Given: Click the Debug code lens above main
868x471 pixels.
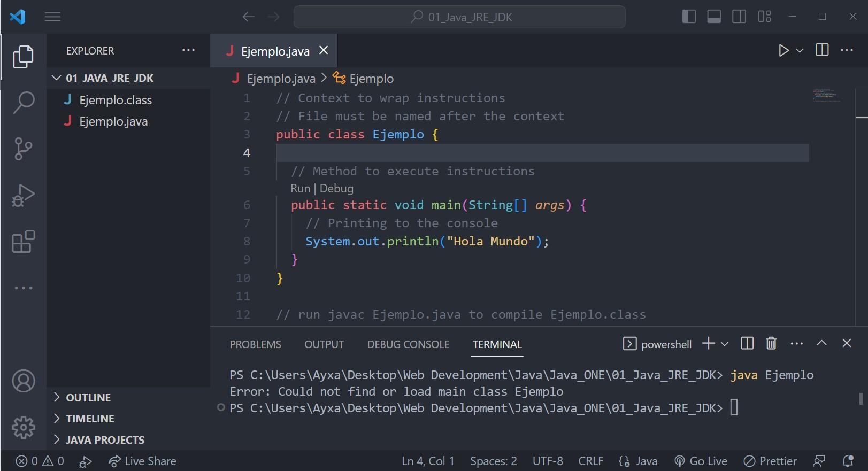Looking at the screenshot, I should (336, 188).
